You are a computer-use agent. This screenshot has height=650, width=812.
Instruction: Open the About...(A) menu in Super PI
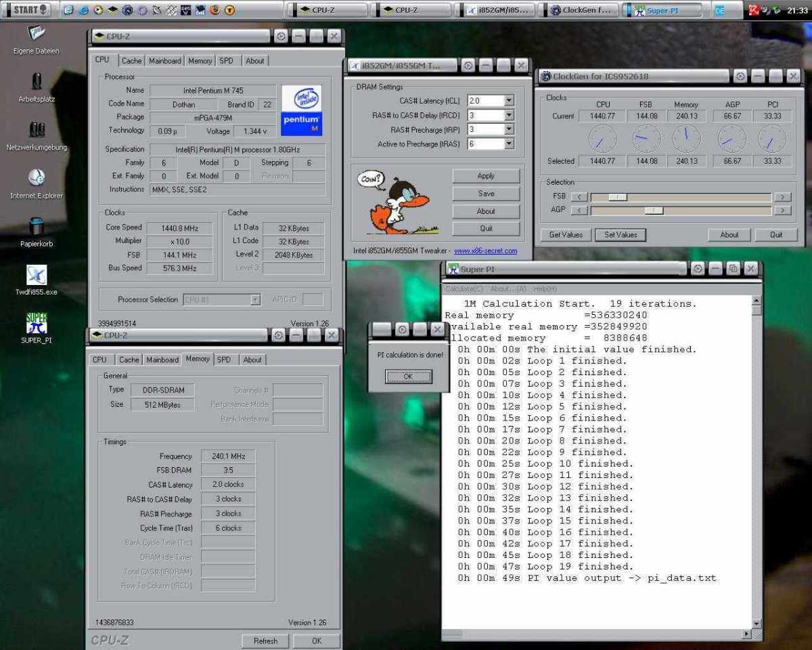[508, 289]
